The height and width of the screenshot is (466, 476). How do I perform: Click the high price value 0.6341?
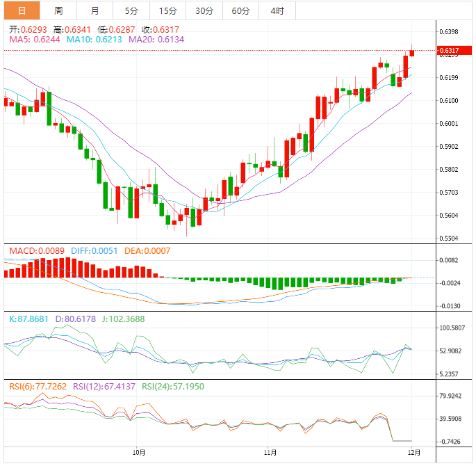(78, 30)
